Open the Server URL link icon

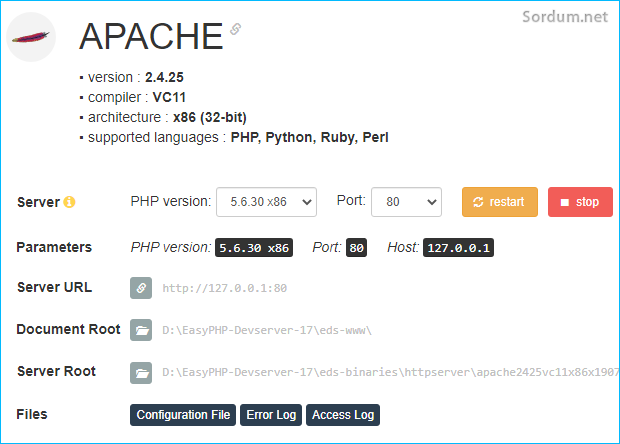[141, 288]
